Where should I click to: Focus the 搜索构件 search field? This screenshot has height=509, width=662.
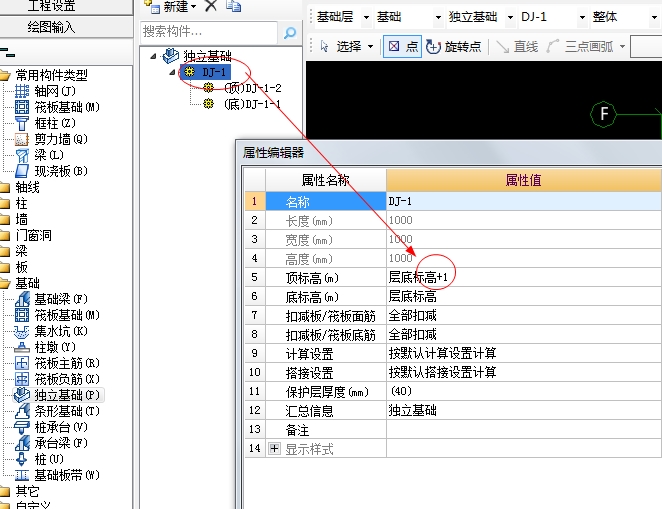click(x=209, y=32)
